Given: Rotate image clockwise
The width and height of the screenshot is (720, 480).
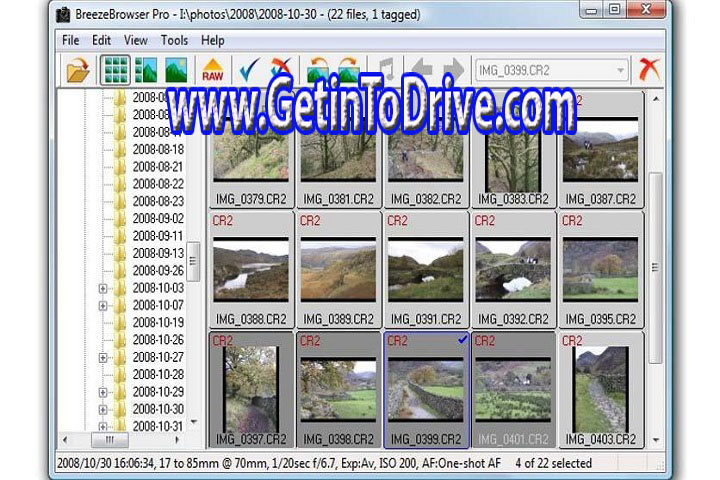Looking at the screenshot, I should (349, 70).
